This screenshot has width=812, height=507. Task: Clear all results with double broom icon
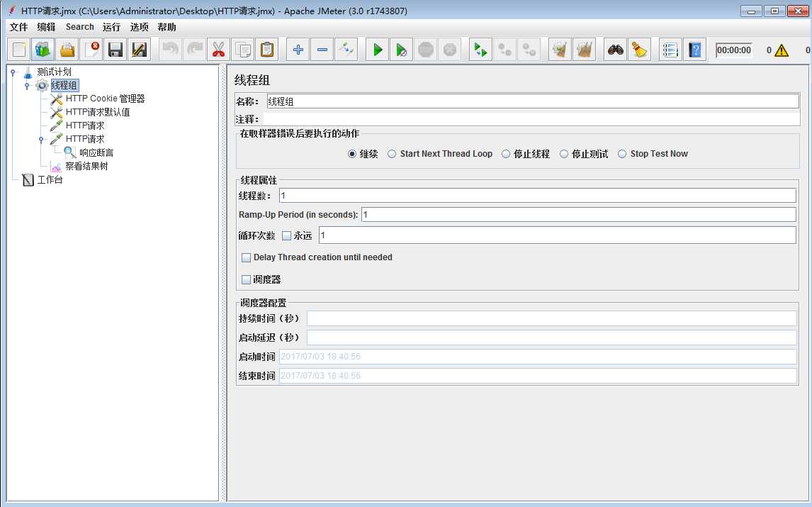click(584, 50)
